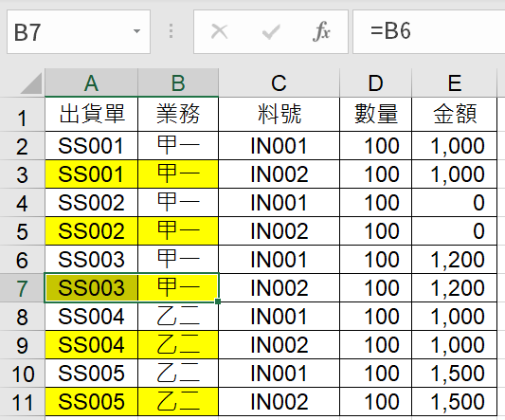The height and width of the screenshot is (420, 505).
Task: Open the Name Box dropdown arrow
Action: (137, 31)
